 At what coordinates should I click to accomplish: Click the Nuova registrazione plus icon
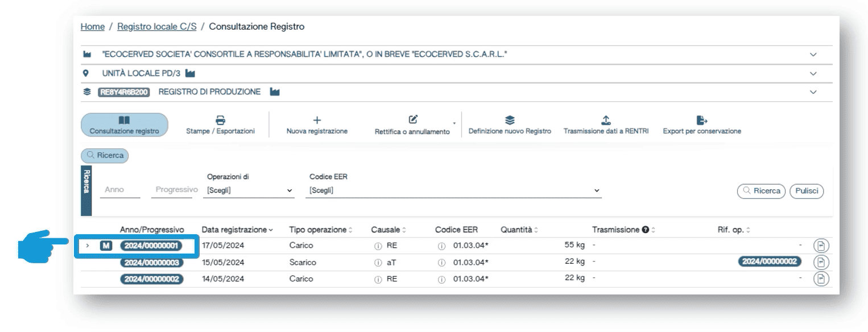point(317,120)
